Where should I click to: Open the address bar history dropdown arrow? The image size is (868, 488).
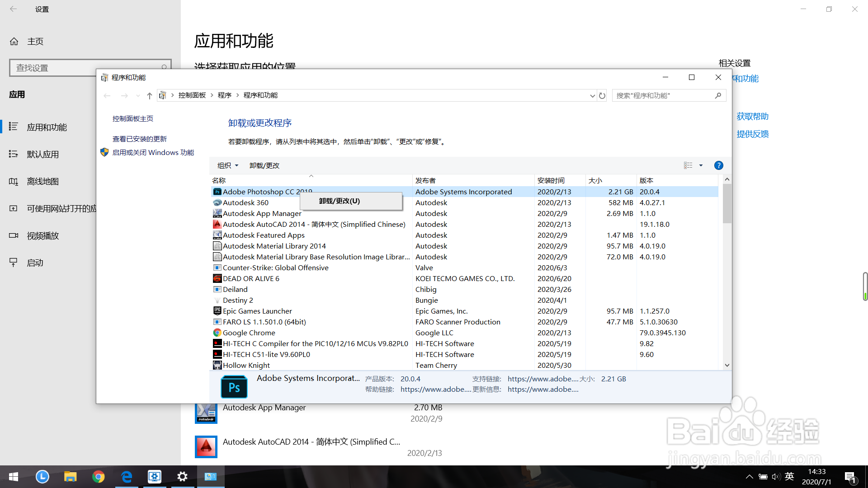point(592,96)
